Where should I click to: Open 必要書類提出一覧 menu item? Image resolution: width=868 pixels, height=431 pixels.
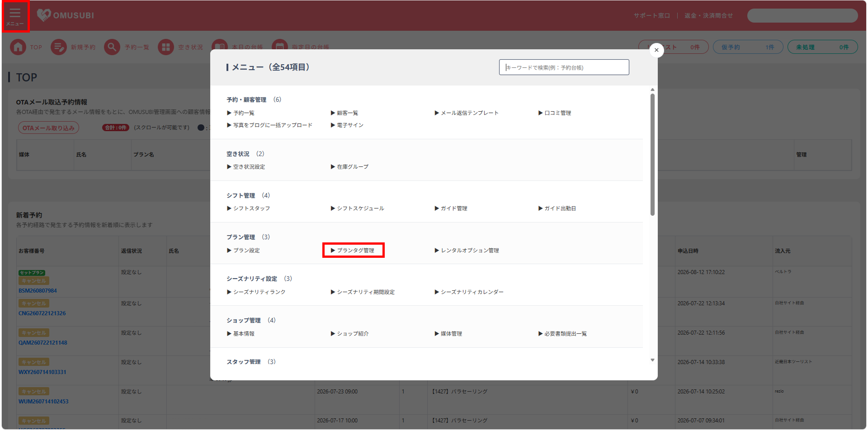point(562,334)
